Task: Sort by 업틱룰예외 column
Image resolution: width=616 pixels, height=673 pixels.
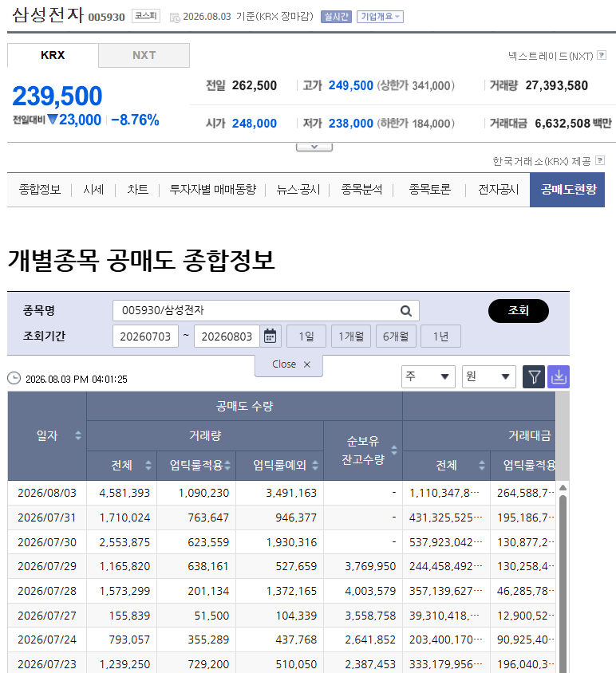Action: 315,465
